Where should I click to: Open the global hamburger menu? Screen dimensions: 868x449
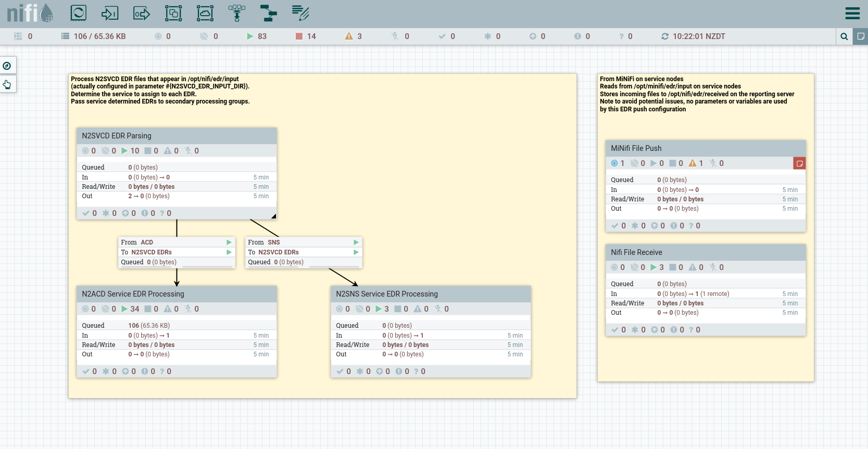point(852,14)
